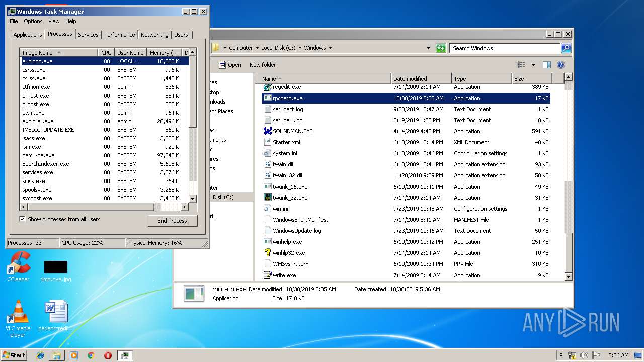Viewport: 644px width, 362px height.
Task: Click New folder in the Explorer toolbar
Action: click(263, 65)
